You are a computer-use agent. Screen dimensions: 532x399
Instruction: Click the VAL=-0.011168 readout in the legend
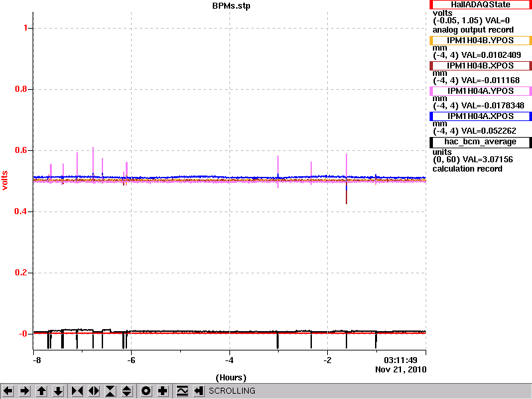491,80
